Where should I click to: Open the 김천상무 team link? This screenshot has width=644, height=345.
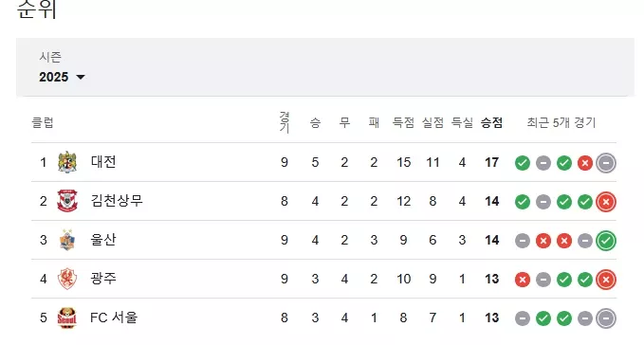click(117, 201)
